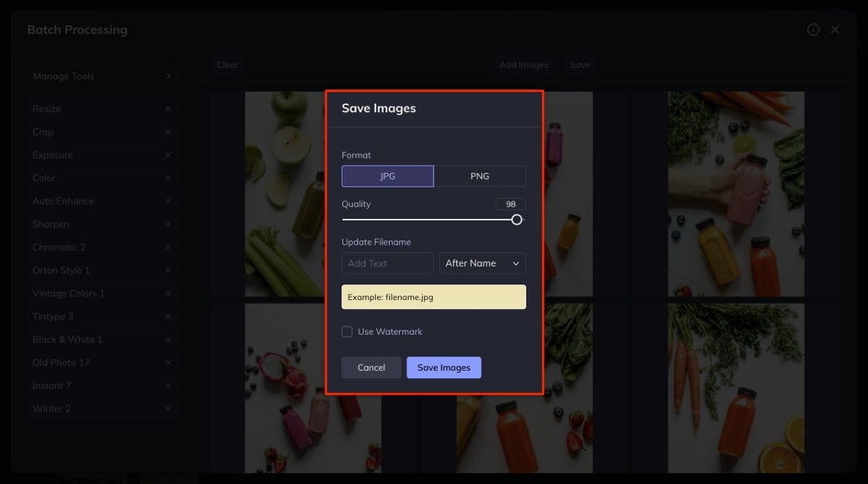This screenshot has height=484, width=868.
Task: Enable the Use Watermark checkbox
Action: (x=347, y=331)
